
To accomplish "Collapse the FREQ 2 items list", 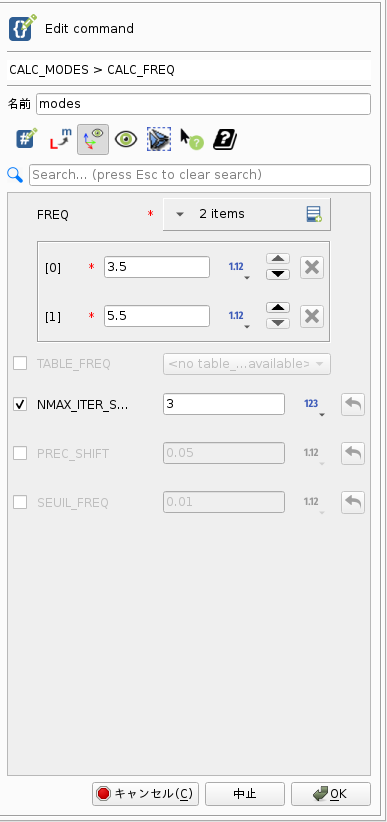I will [180, 214].
